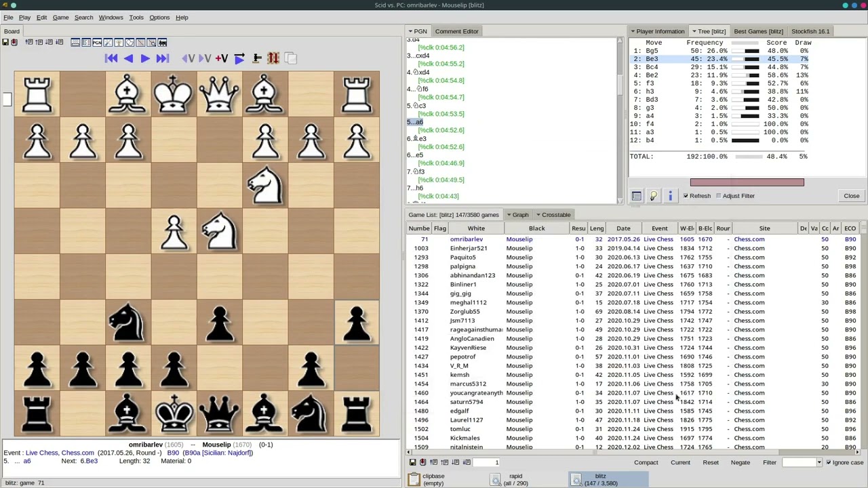
Task: Jump to the end of the game
Action: point(162,59)
